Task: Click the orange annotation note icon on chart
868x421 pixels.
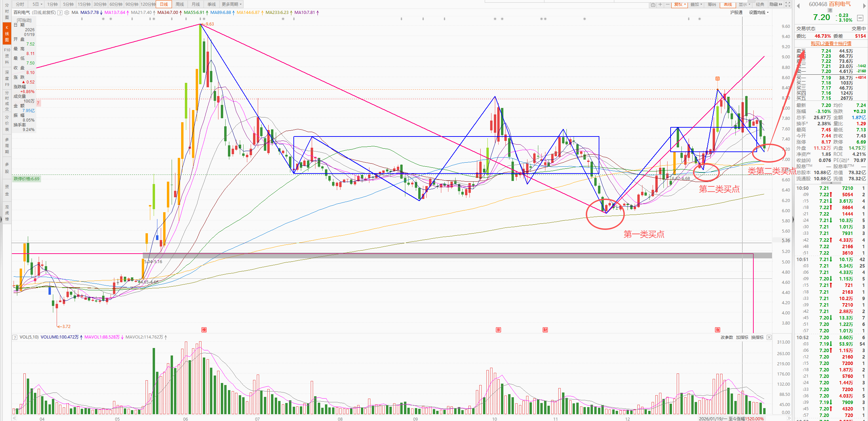Action: tap(717, 78)
